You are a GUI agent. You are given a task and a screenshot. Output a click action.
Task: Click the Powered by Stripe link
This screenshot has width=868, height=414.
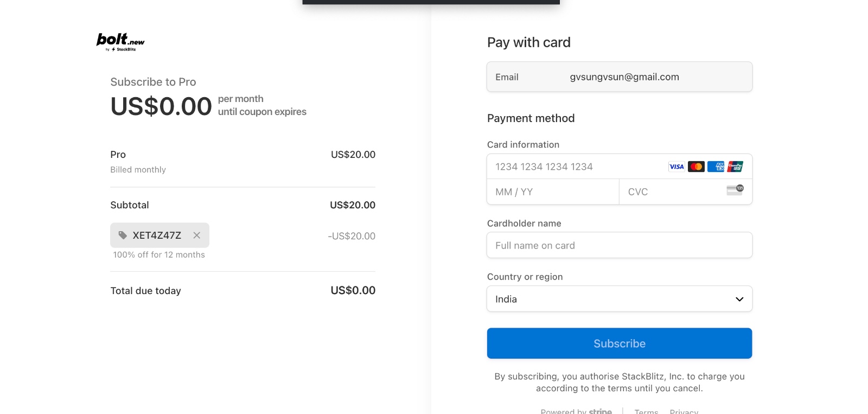point(576,411)
